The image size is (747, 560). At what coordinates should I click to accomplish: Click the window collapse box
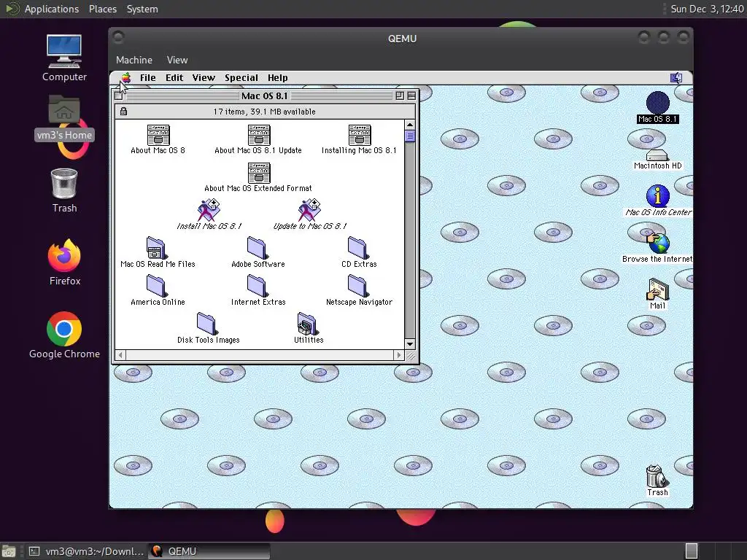pos(411,96)
